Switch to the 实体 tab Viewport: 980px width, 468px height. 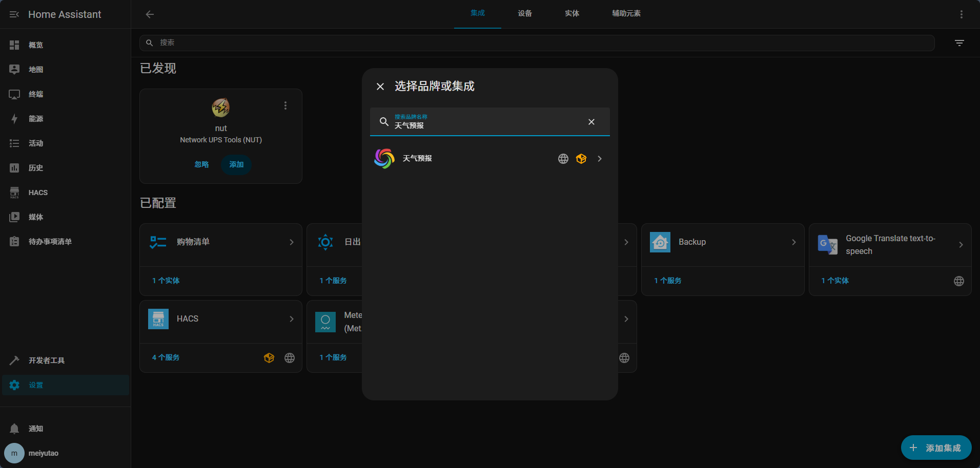(571, 14)
